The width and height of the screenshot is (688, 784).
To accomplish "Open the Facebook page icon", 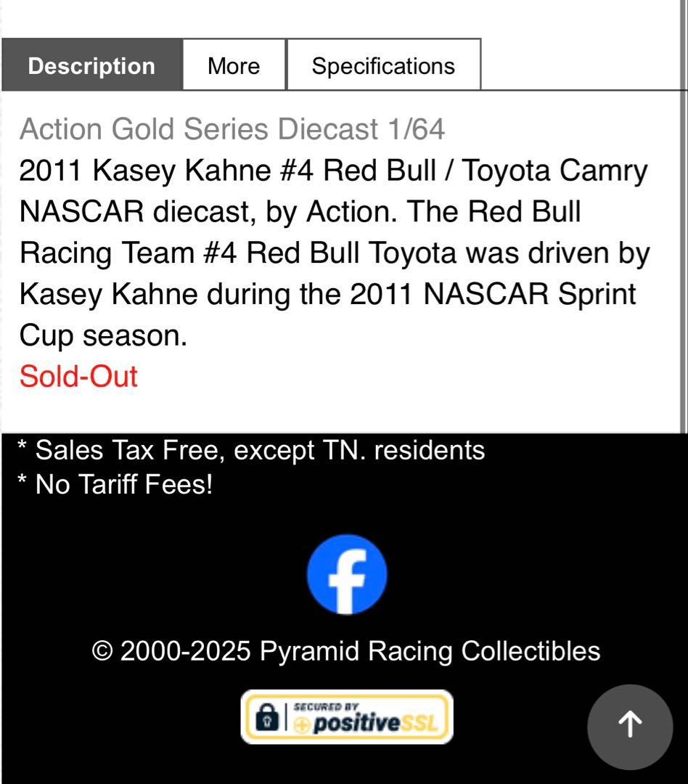I will [347, 574].
